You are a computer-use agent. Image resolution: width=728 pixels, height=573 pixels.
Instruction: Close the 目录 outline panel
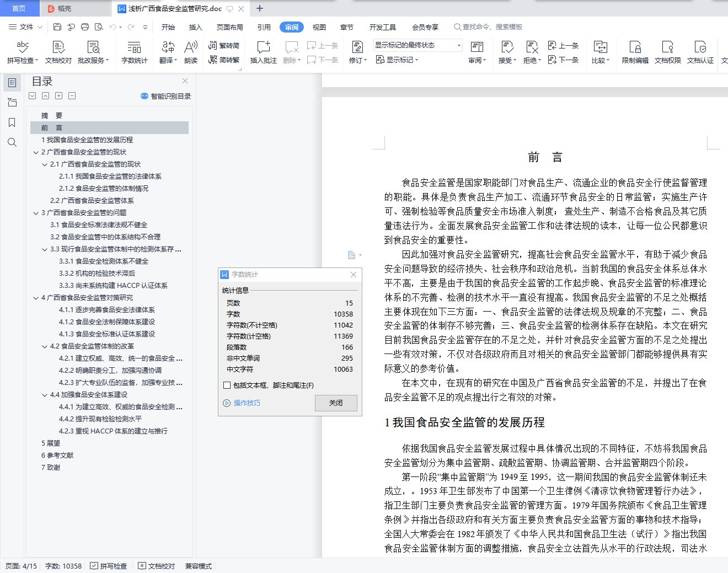pos(185,81)
